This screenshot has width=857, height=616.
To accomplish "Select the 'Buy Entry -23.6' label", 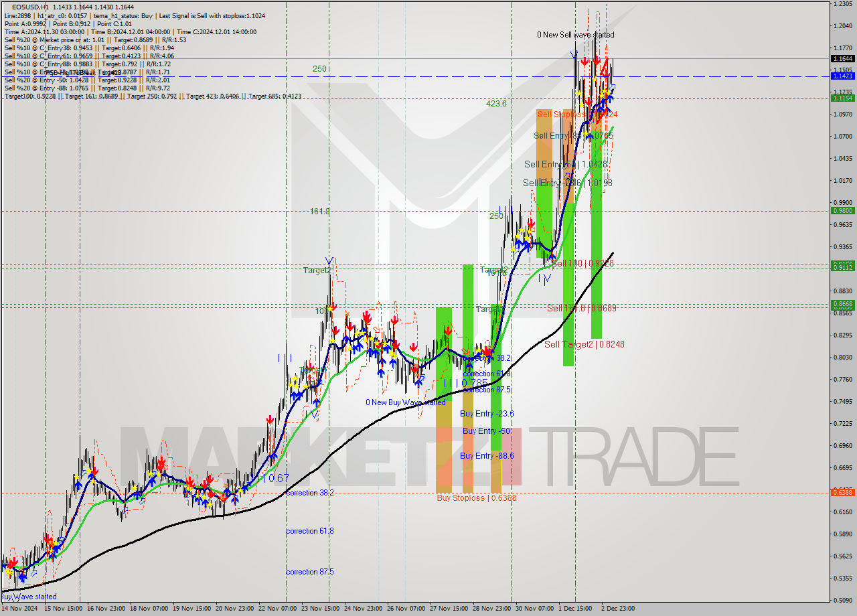I will (487, 414).
